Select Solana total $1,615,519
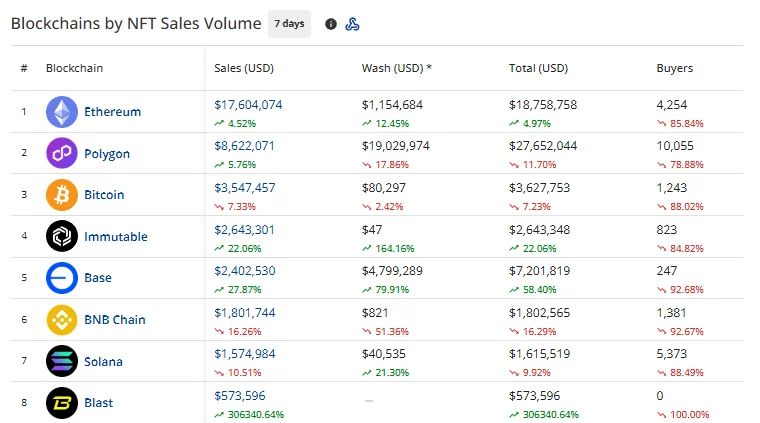This screenshot has height=423, width=760. click(539, 354)
